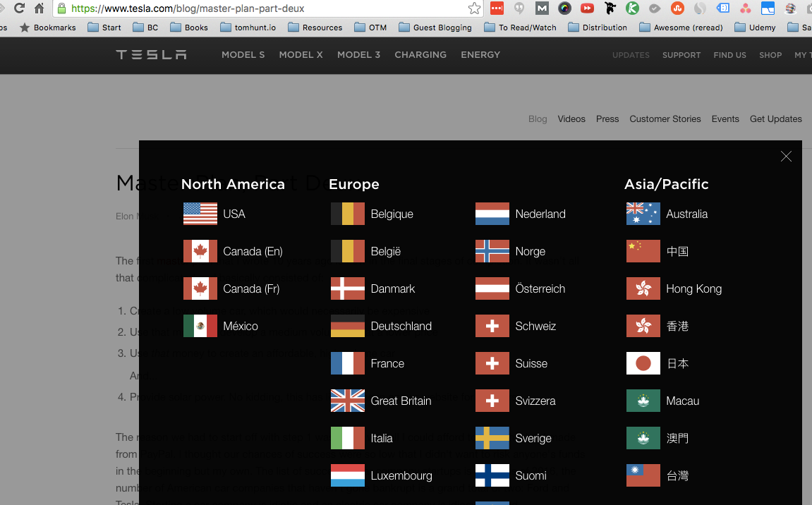Click the USA flag icon

click(200, 214)
